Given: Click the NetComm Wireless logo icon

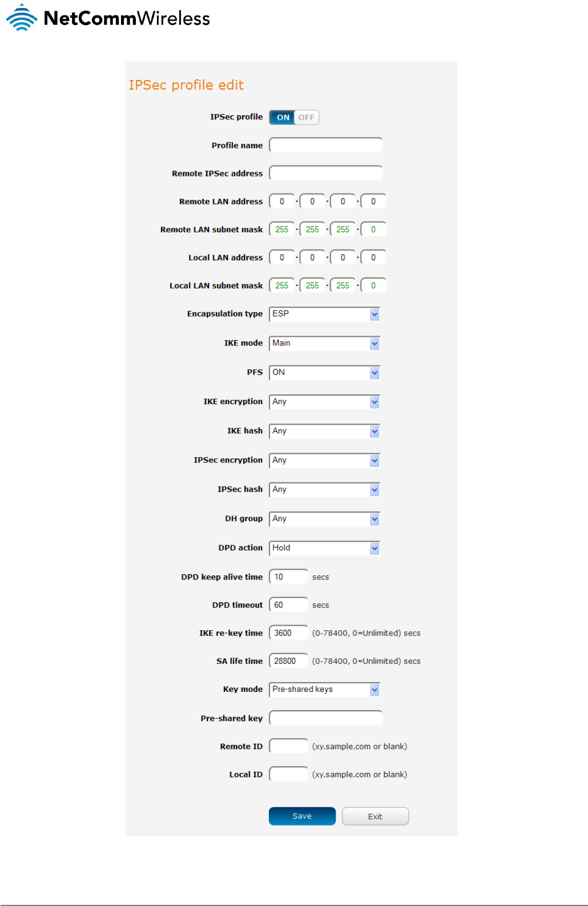Looking at the screenshot, I should (x=22, y=18).
